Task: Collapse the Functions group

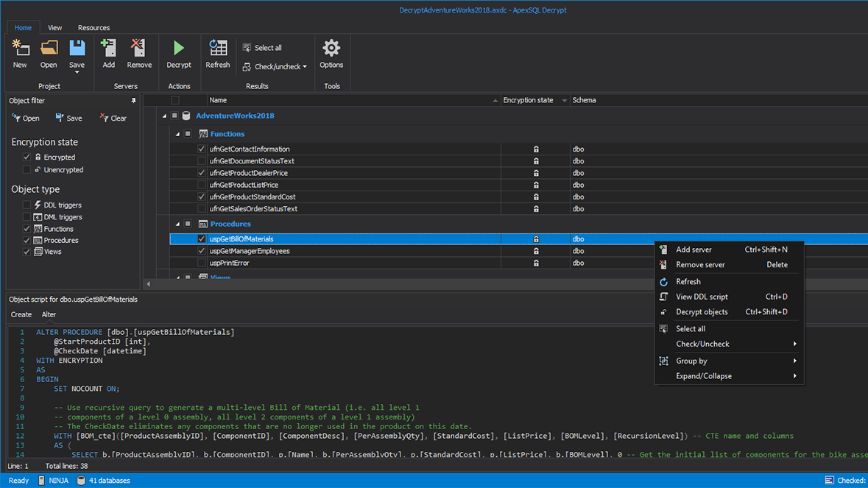Action: coord(177,134)
